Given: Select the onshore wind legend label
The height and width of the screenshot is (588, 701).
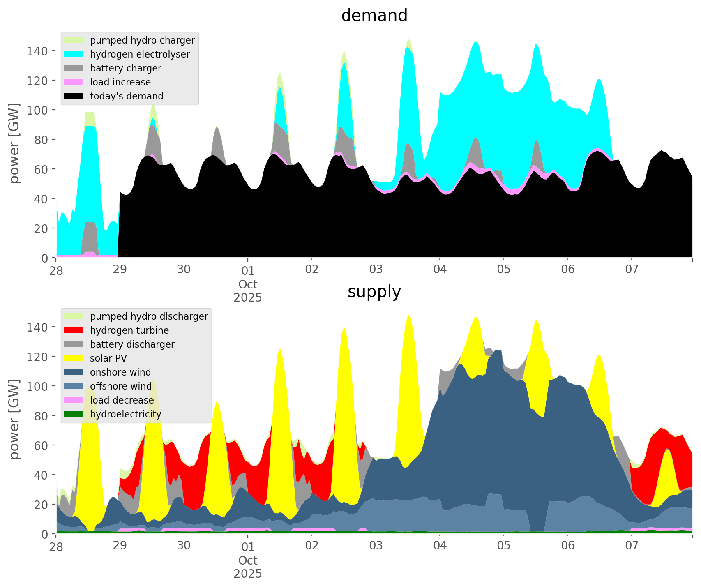Looking at the screenshot, I should [x=120, y=372].
